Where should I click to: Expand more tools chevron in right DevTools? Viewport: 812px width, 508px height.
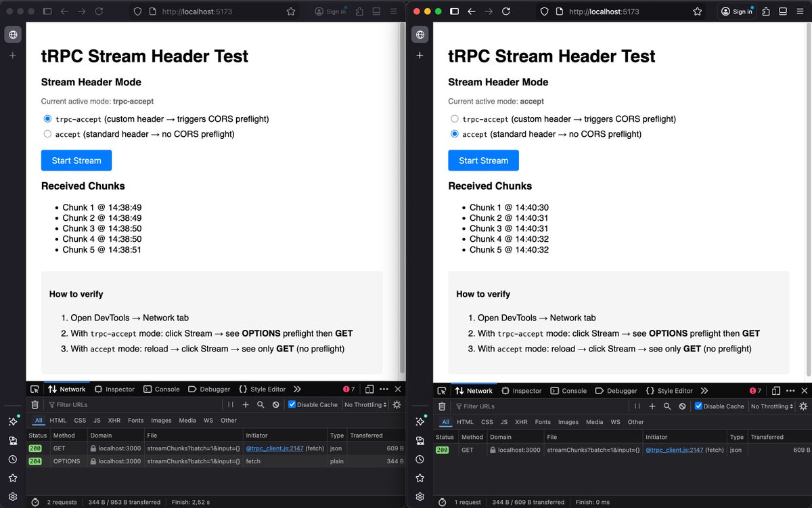tap(704, 391)
